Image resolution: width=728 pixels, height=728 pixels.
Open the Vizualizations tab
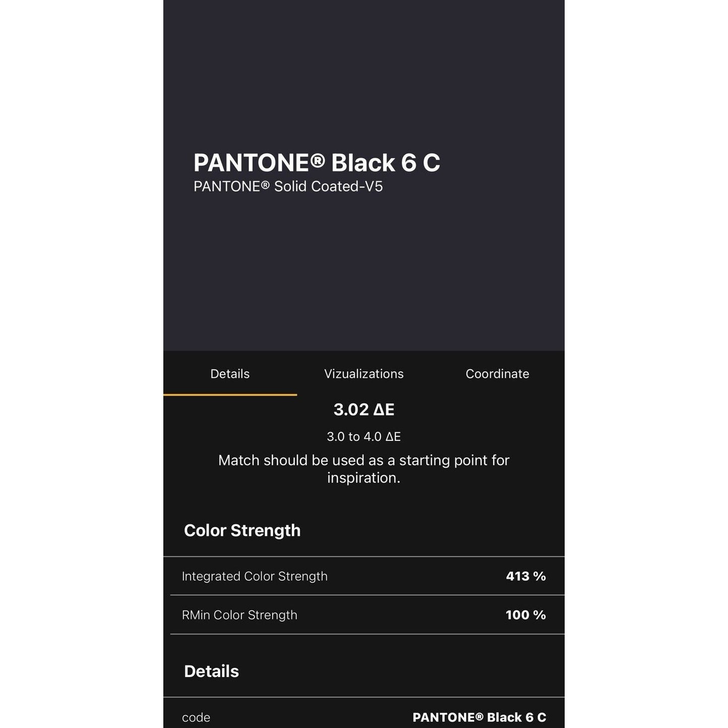click(364, 374)
